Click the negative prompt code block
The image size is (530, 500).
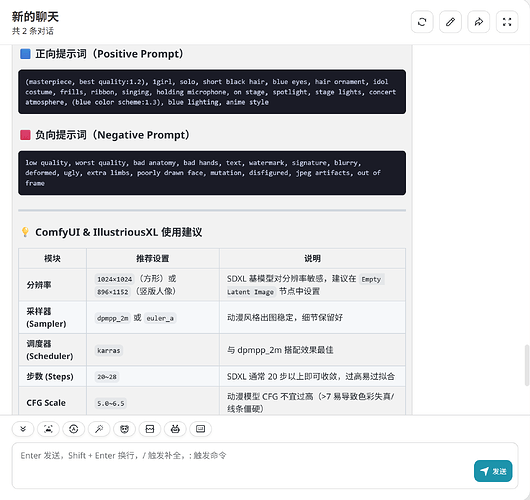coord(212,173)
